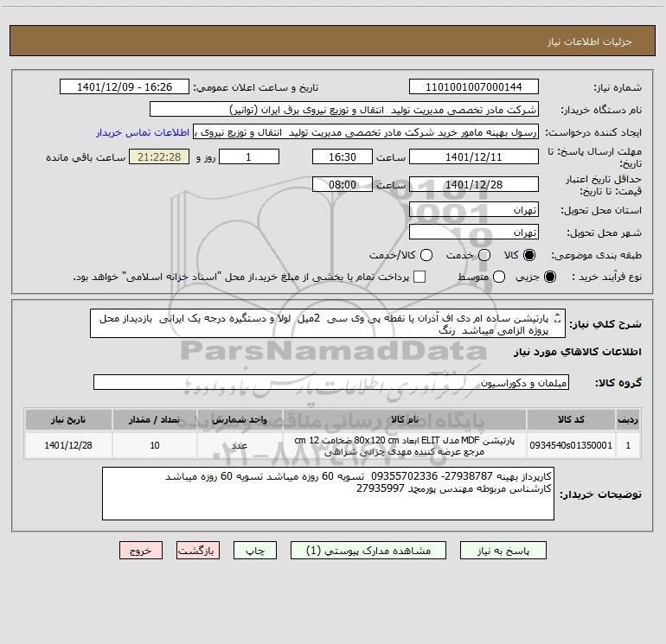Select the کالا/خدمت radio button
The image size is (666, 644).
point(426,255)
